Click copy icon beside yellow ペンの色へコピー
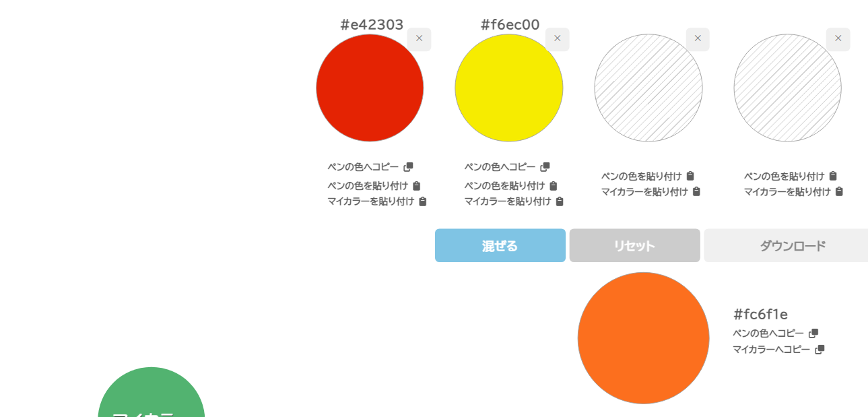868x417 pixels. (x=545, y=167)
